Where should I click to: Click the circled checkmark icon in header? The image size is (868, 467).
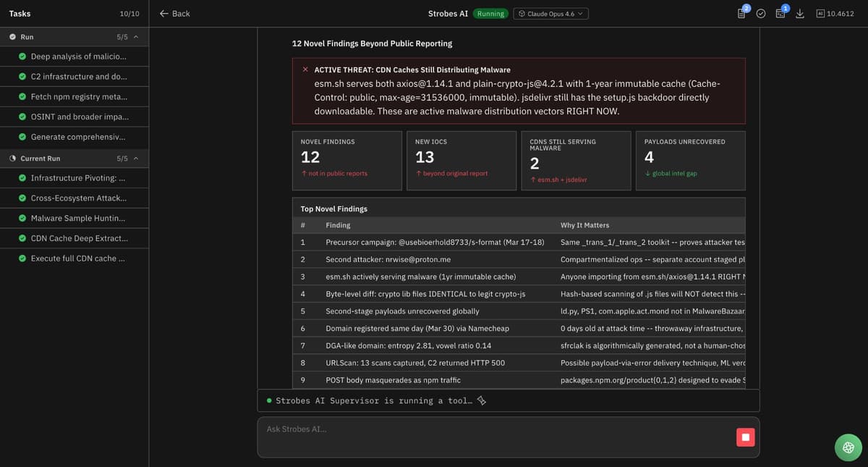tap(761, 13)
